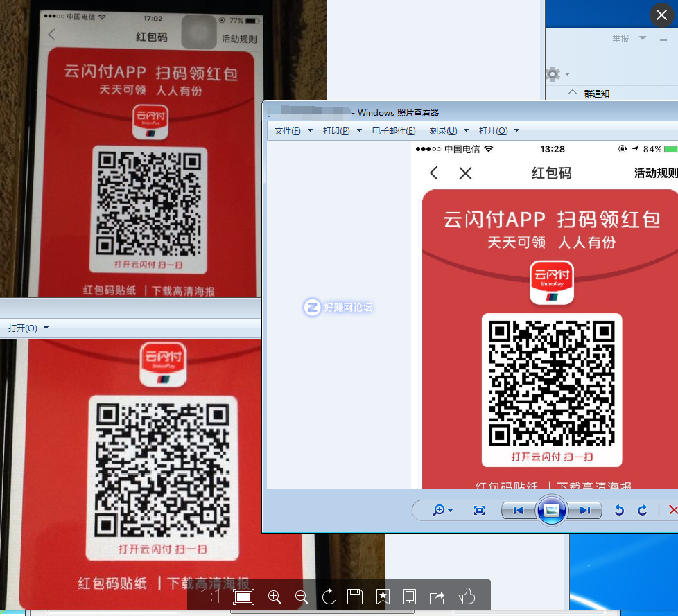Click the 举报 report link
Image resolution: width=678 pixels, height=616 pixels.
620,39
